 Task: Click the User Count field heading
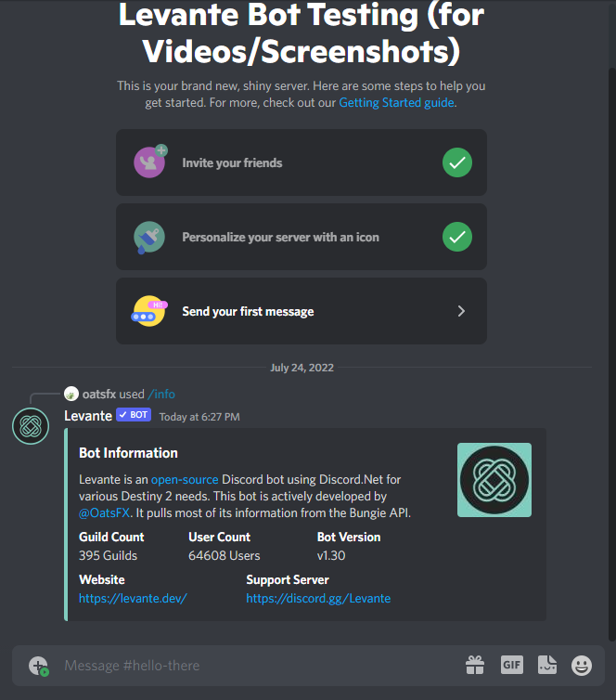pos(220,537)
